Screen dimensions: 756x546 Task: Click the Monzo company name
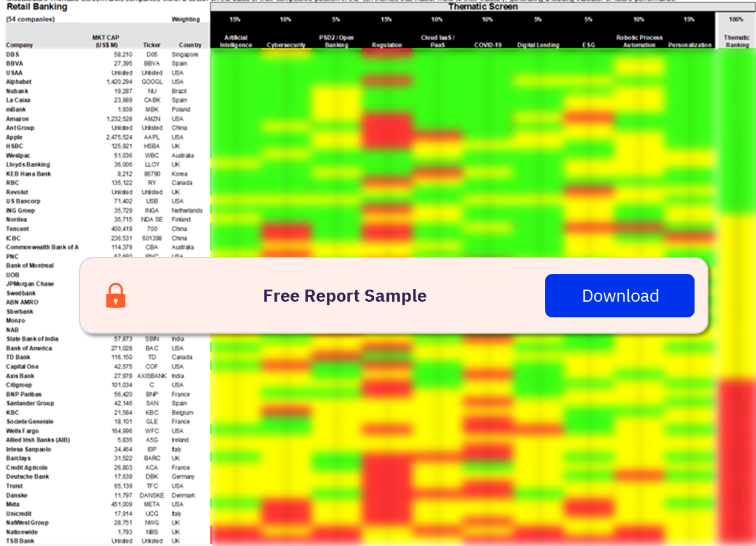(x=15, y=321)
